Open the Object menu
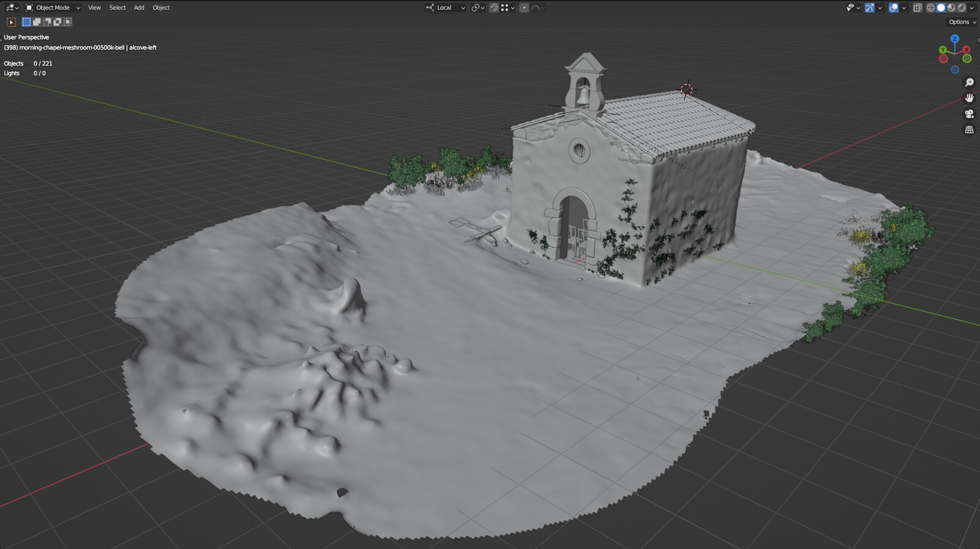Image resolution: width=980 pixels, height=549 pixels. tap(161, 7)
